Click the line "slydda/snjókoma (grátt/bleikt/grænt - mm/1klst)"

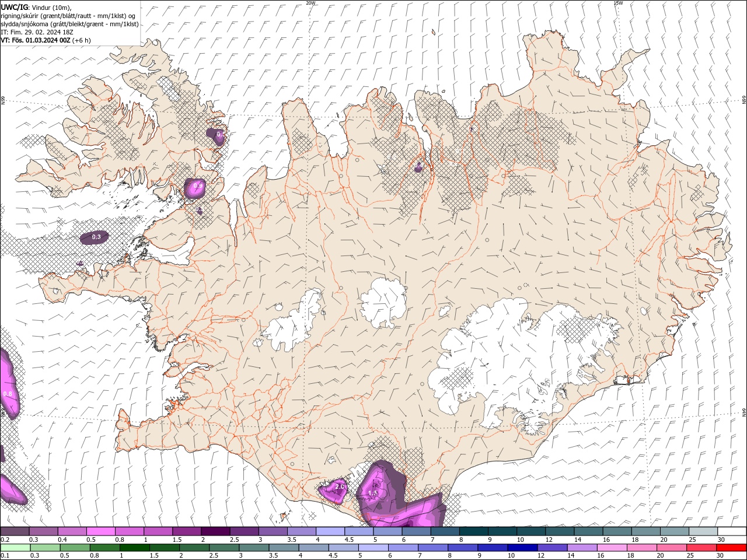[69, 24]
